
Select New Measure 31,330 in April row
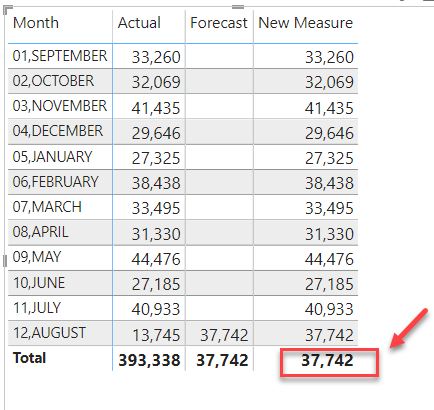click(329, 234)
